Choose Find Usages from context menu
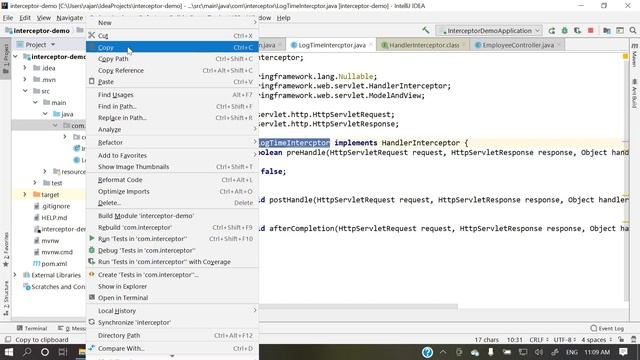The height and width of the screenshot is (360, 640). [x=172, y=95]
